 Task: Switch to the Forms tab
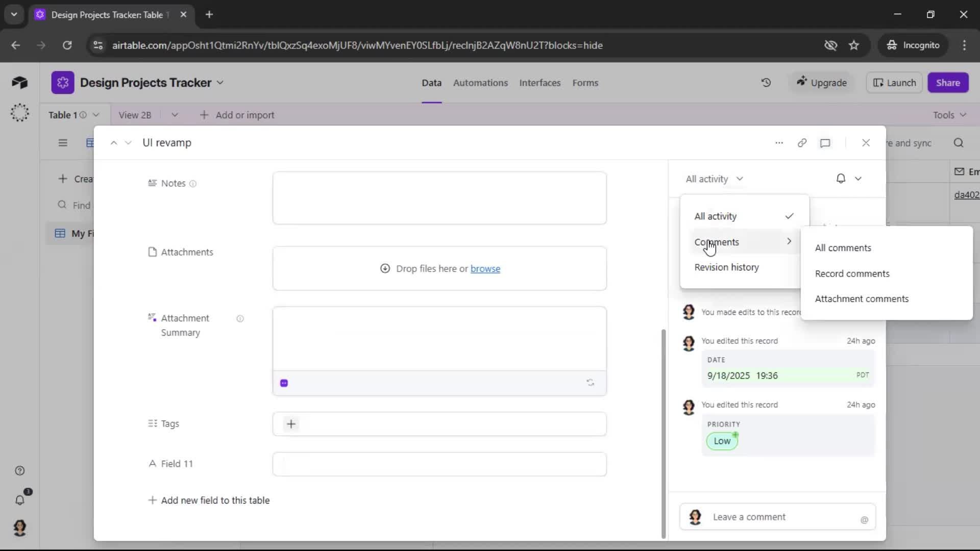pyautogui.click(x=585, y=83)
